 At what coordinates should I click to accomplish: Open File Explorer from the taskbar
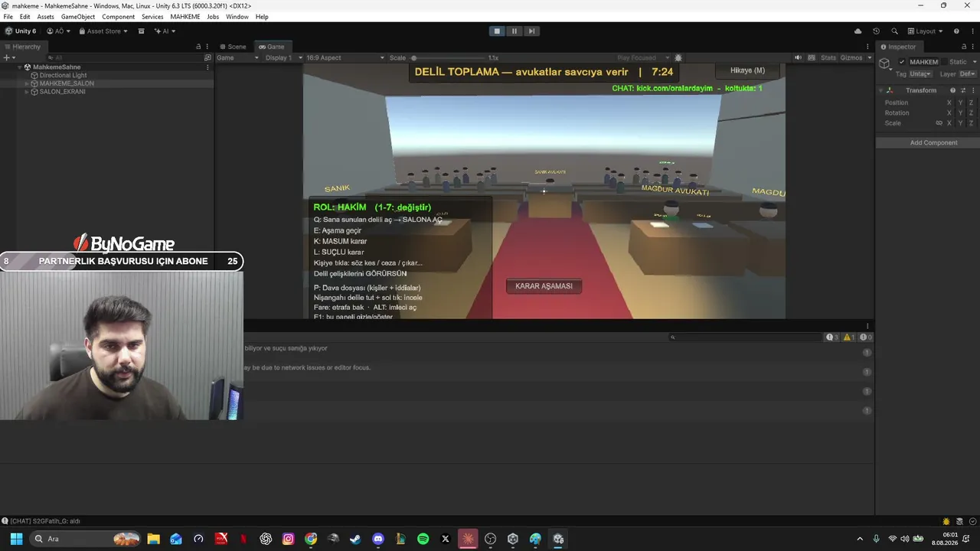pos(153,539)
